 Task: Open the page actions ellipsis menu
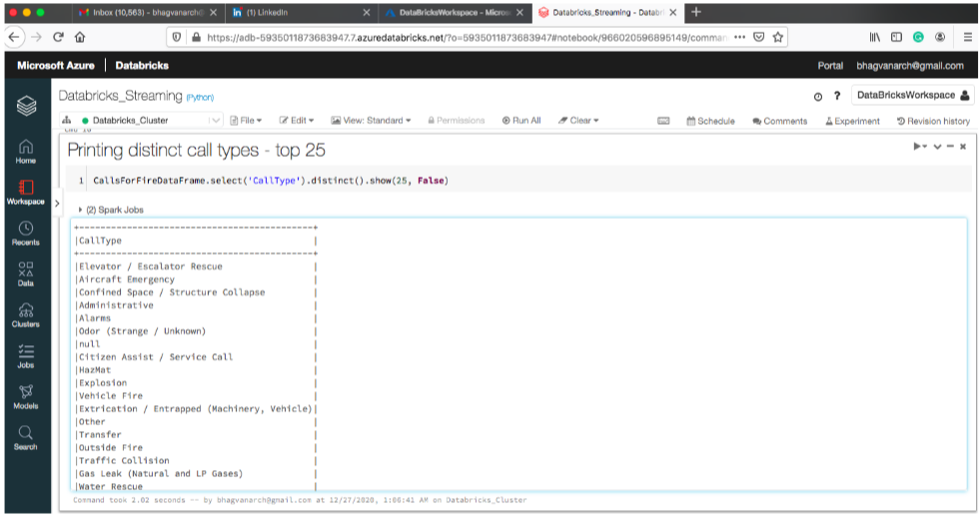[740, 37]
